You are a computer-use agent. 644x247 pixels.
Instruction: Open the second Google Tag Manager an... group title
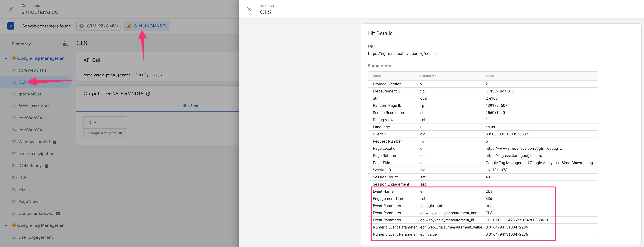tap(42, 225)
